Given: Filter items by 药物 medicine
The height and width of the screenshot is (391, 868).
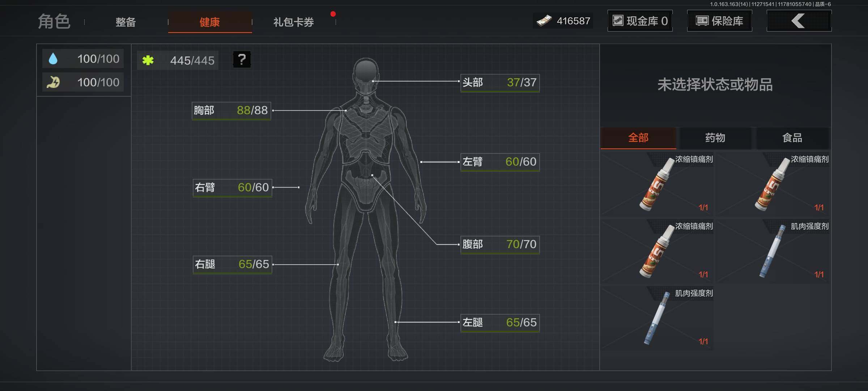Looking at the screenshot, I should pyautogui.click(x=715, y=138).
